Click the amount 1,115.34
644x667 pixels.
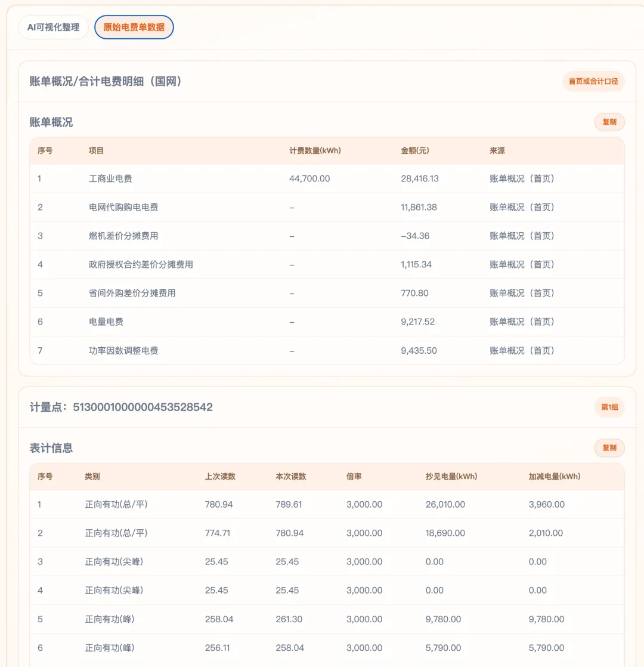416,264
